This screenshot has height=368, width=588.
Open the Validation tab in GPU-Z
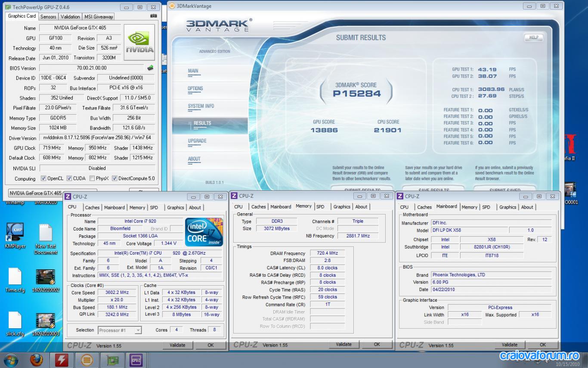[70, 17]
